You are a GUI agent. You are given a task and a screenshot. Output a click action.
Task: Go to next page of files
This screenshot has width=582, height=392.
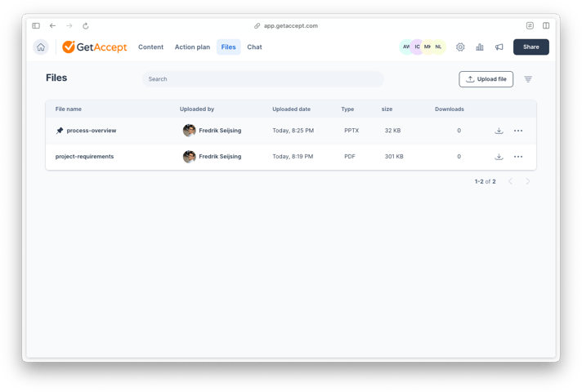point(528,181)
